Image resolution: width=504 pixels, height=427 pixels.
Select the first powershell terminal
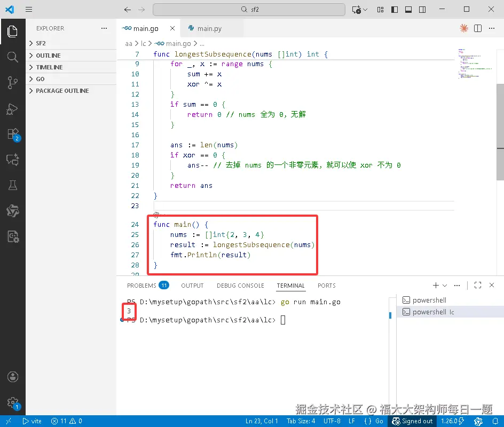[x=450, y=300]
